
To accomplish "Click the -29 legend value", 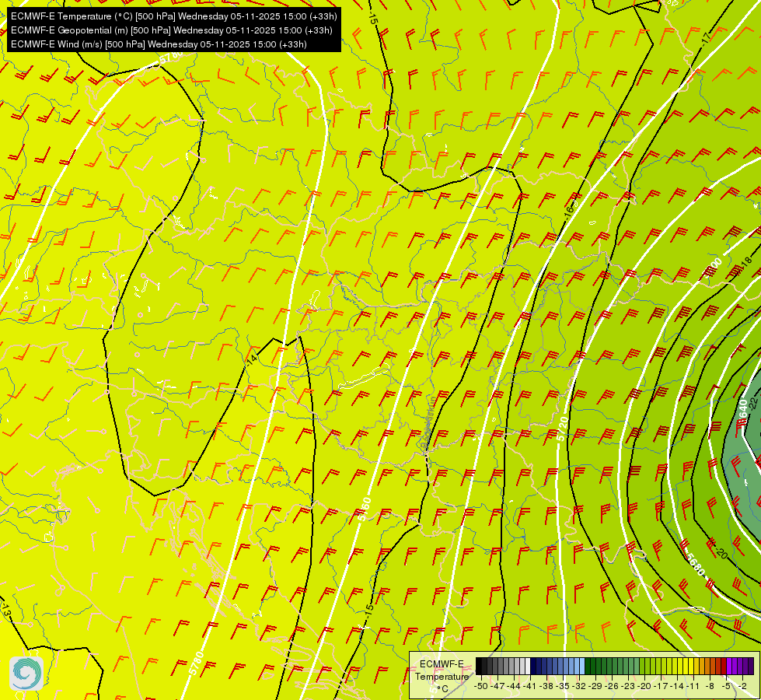I will (596, 686).
